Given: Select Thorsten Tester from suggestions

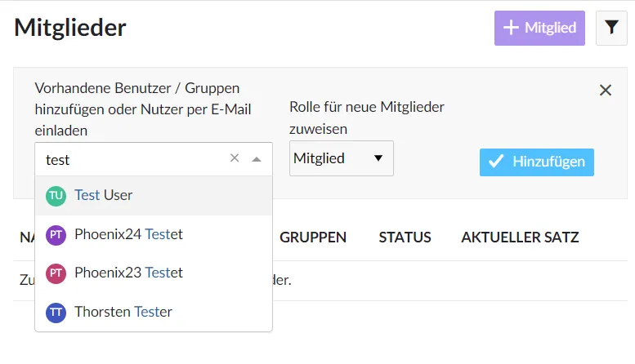Looking at the screenshot, I should tap(154, 312).
